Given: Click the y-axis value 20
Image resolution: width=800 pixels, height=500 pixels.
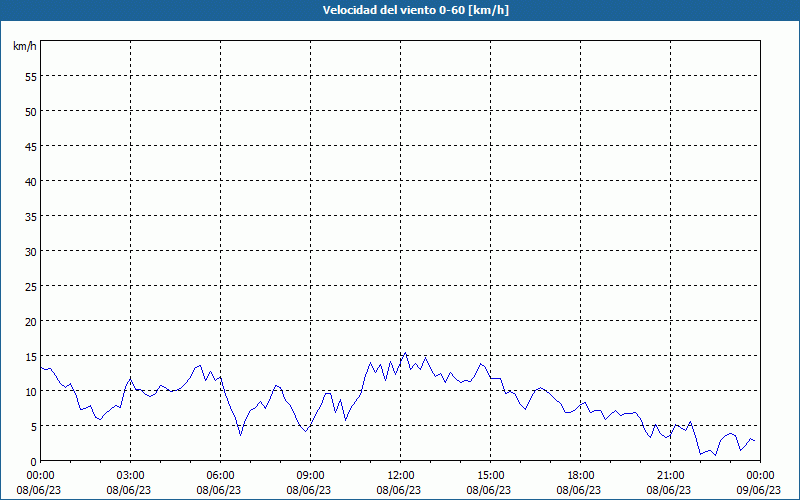Looking at the screenshot, I should (31, 322).
